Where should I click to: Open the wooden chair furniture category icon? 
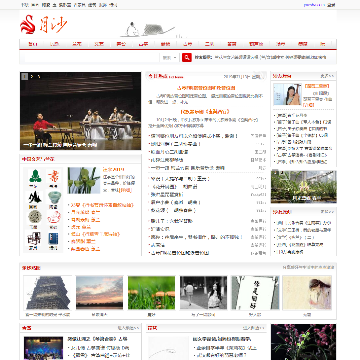point(35,238)
